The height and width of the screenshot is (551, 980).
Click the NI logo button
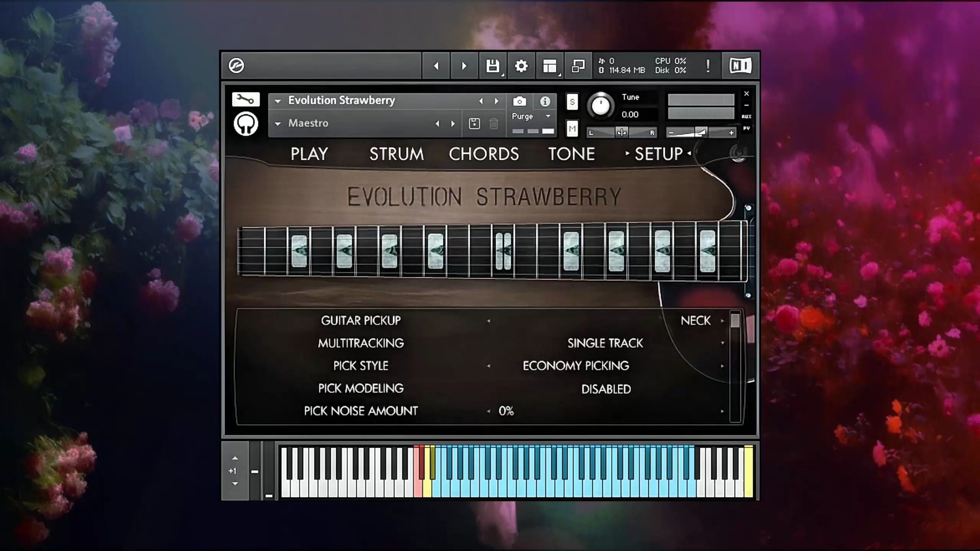[x=740, y=66]
